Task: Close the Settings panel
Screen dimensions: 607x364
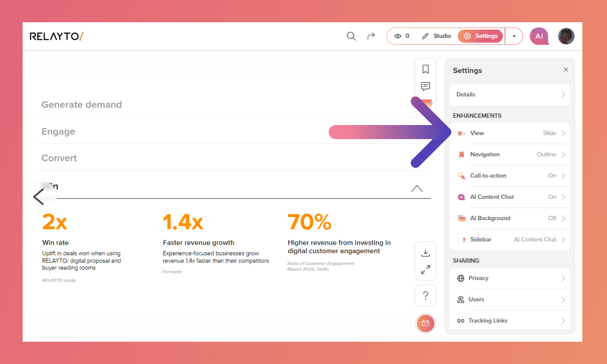Action: pyautogui.click(x=566, y=69)
